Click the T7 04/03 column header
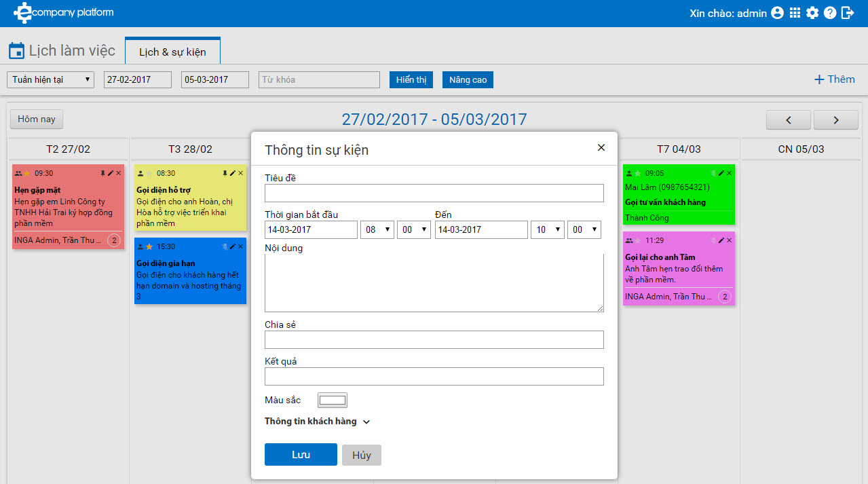The height and width of the screenshot is (484, 868). tap(679, 149)
